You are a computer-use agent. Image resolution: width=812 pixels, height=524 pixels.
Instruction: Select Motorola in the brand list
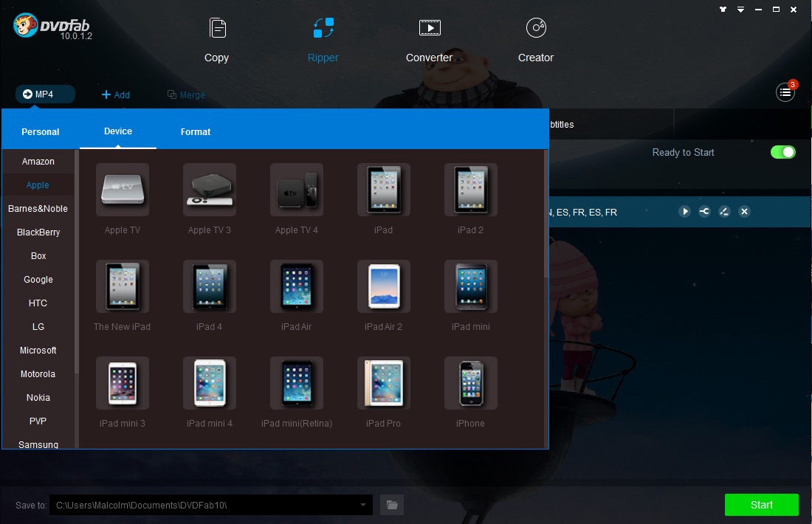[x=38, y=374]
